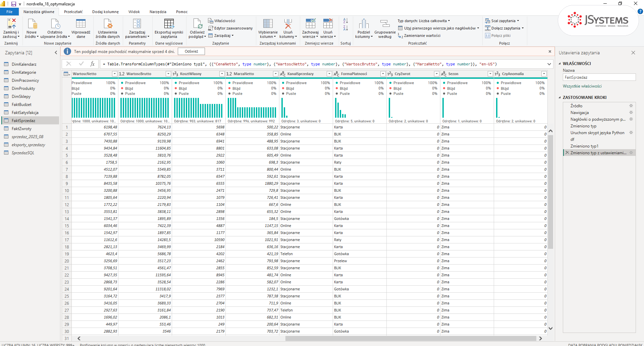Click the Zamknij i zastosuj icon
The height and width of the screenshot is (346, 644).
point(11,23)
